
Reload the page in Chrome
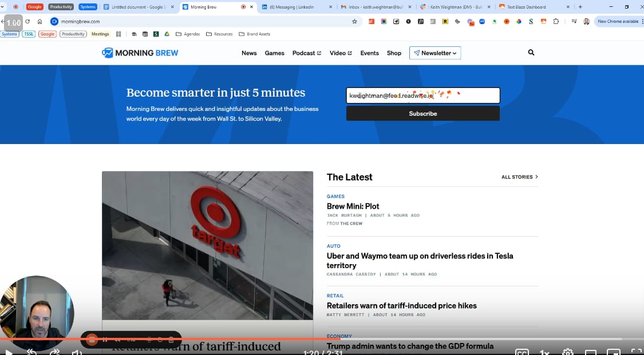(x=27, y=21)
